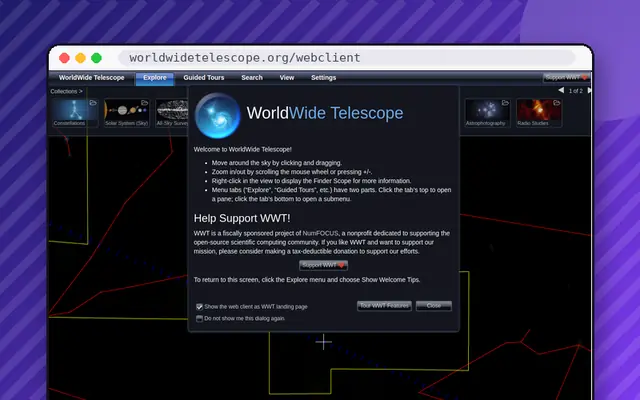Screen dimensions: 640x400
Task: Click WorldWide Telescope globe logo
Action: (218, 116)
